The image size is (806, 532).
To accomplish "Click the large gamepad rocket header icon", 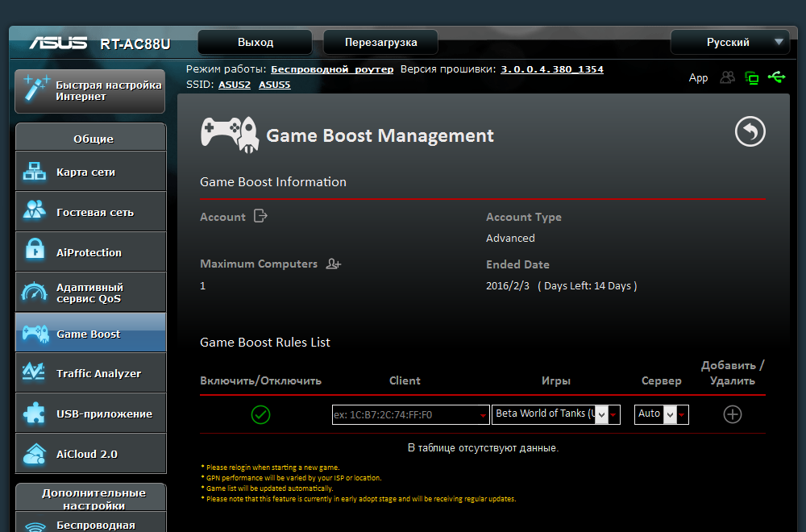I will (x=229, y=135).
